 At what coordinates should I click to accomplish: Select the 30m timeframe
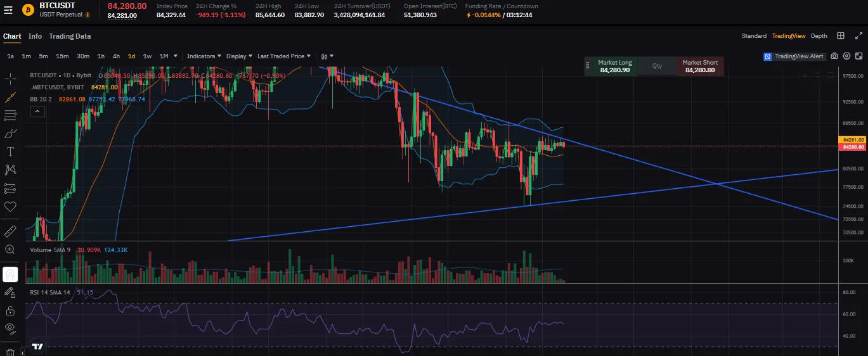[x=83, y=56]
